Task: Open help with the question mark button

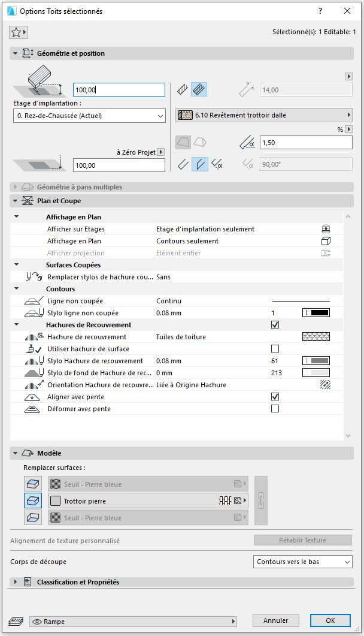Action: pyautogui.click(x=320, y=11)
